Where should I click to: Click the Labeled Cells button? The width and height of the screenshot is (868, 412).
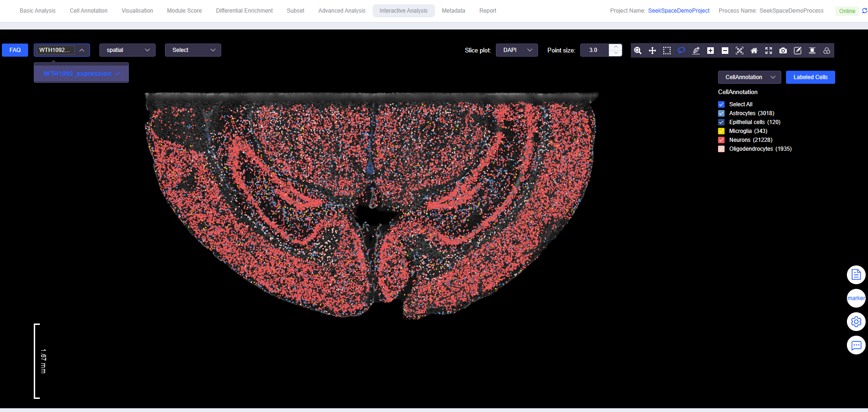coord(810,77)
